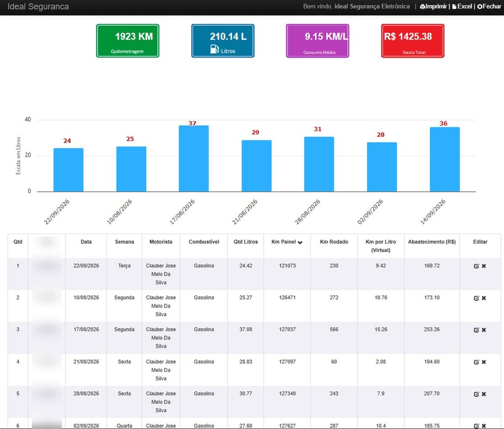Edit the 10/08/2026 refueling row
504x429 pixels.
pos(476,298)
